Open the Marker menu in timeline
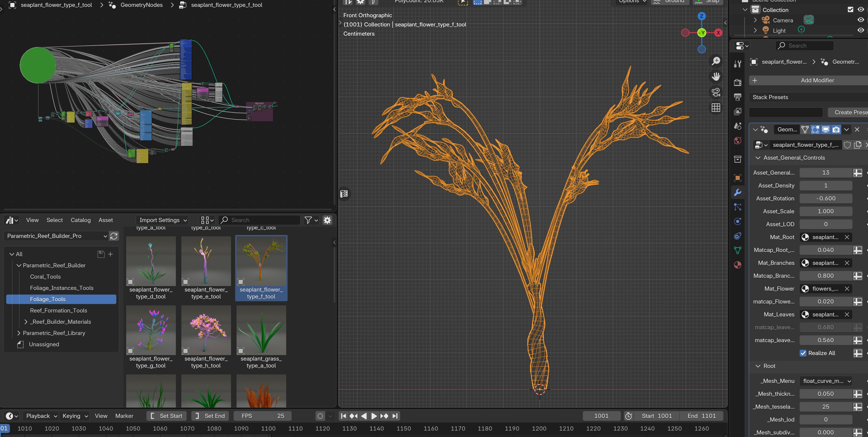The width and height of the screenshot is (868, 437). pos(124,416)
